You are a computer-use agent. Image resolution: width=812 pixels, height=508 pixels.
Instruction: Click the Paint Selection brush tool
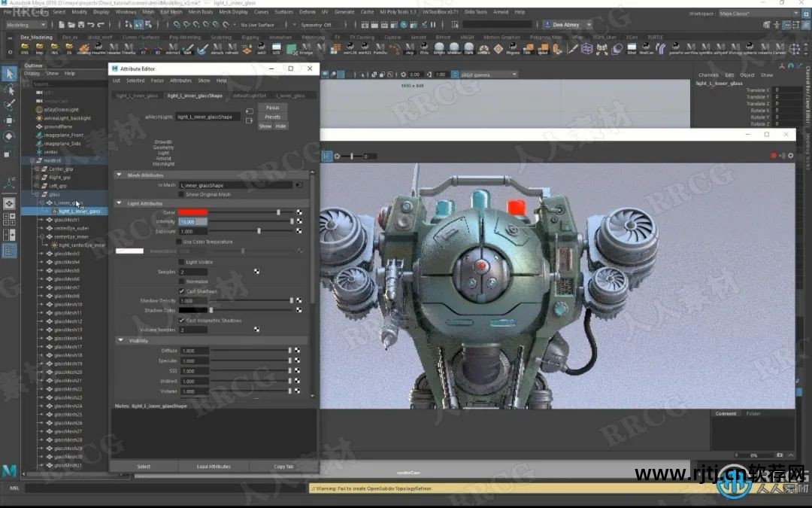(9, 105)
